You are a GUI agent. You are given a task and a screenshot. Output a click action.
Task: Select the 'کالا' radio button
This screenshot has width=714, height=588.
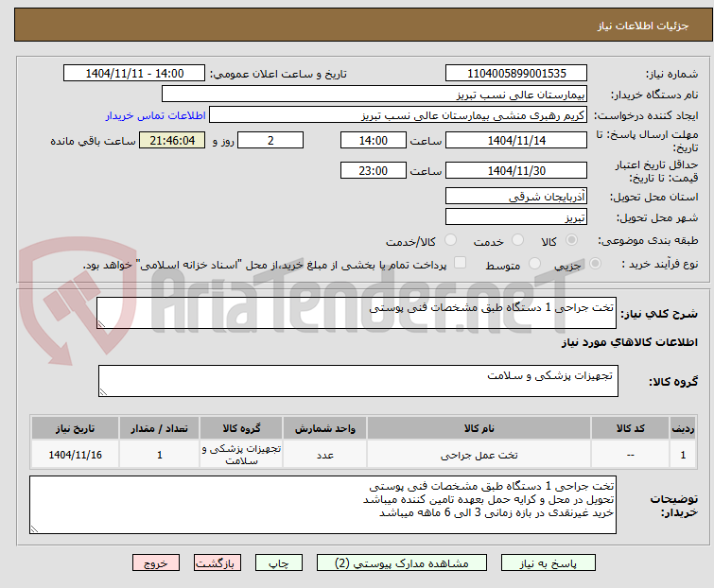click(571, 240)
